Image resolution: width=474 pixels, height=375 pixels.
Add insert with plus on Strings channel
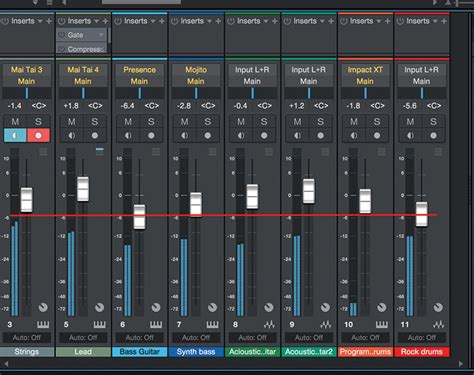click(x=49, y=21)
